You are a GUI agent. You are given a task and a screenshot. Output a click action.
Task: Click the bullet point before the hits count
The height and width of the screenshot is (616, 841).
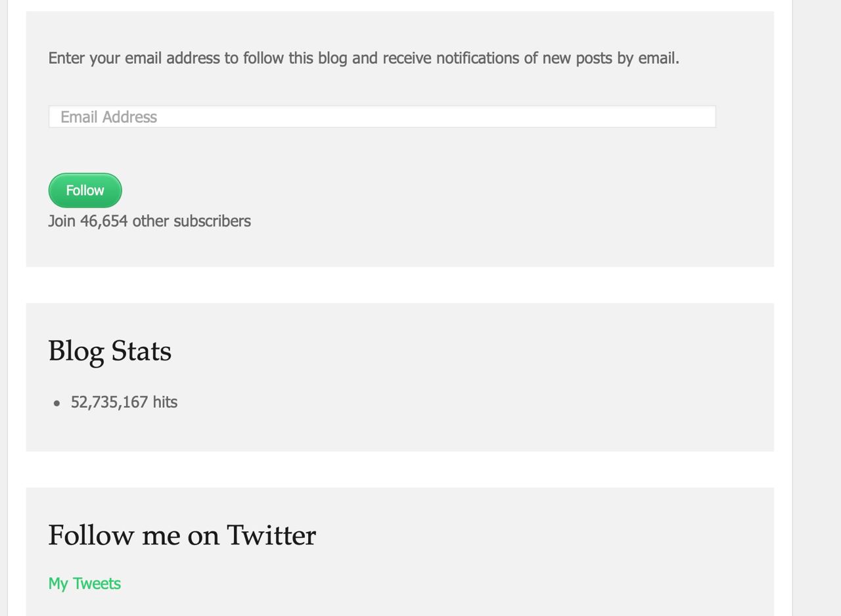pos(57,403)
